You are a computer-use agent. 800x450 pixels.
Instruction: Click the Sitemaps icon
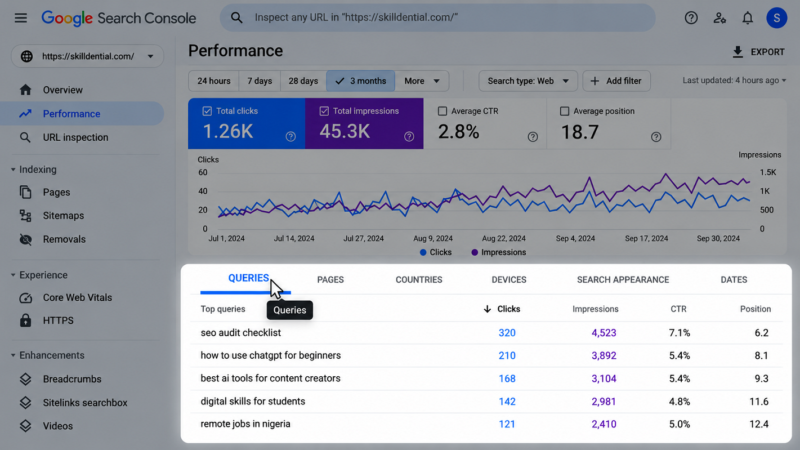click(26, 216)
